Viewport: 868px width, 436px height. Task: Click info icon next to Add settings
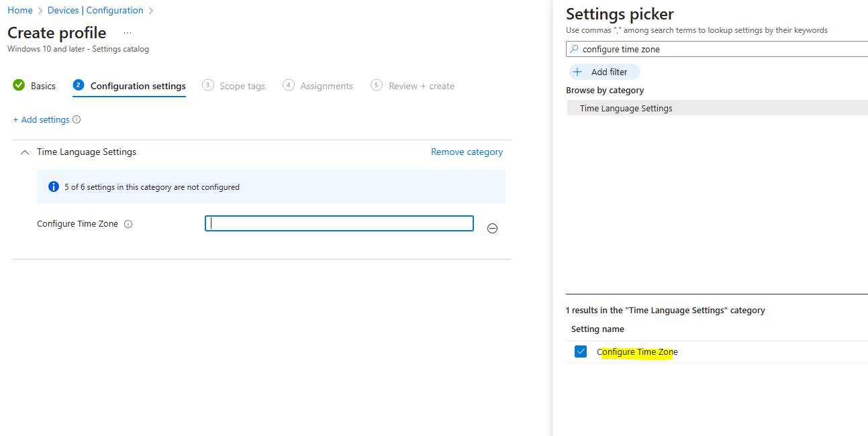point(77,119)
